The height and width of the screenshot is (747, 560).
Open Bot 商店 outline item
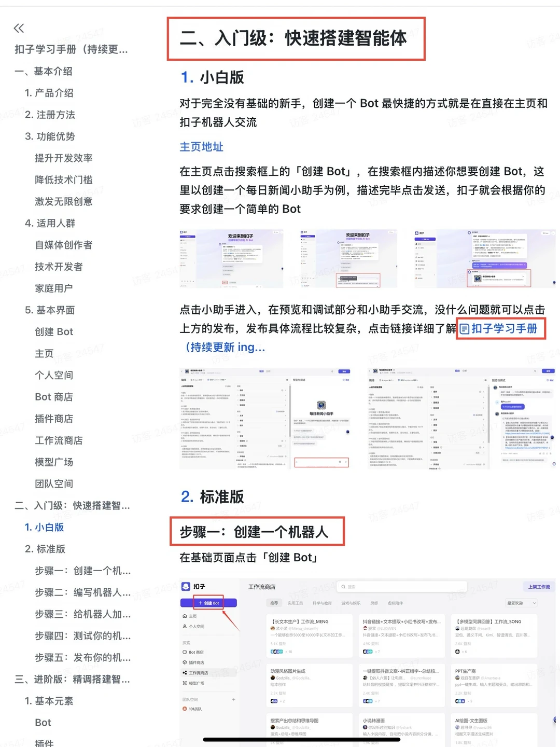[x=54, y=397]
